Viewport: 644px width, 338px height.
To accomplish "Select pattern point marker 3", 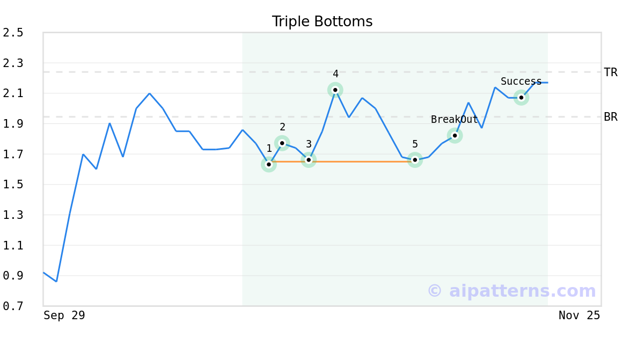I will click(x=309, y=159).
